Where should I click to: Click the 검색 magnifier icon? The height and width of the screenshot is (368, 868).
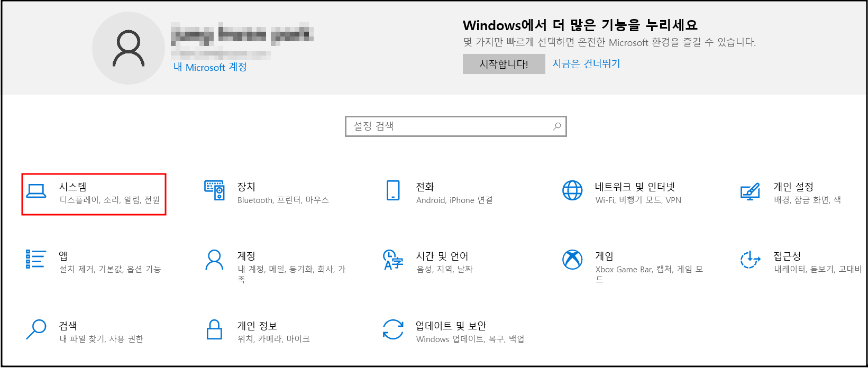tap(36, 329)
